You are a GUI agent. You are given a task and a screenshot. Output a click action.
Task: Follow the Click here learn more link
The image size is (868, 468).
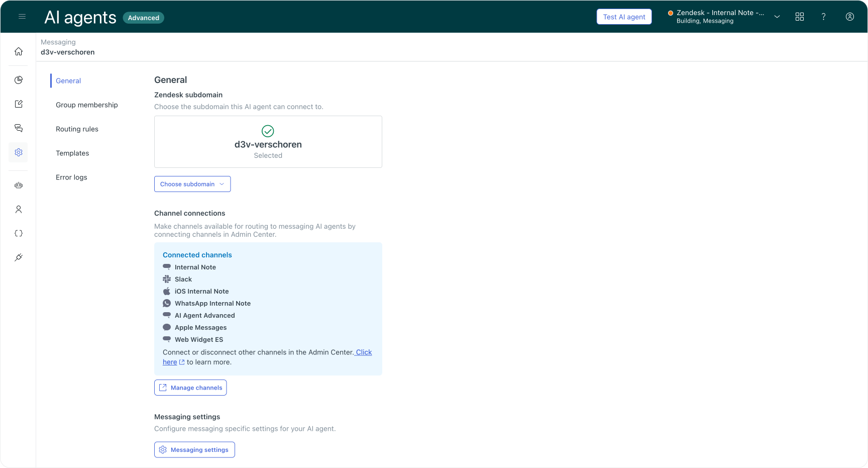364,352
